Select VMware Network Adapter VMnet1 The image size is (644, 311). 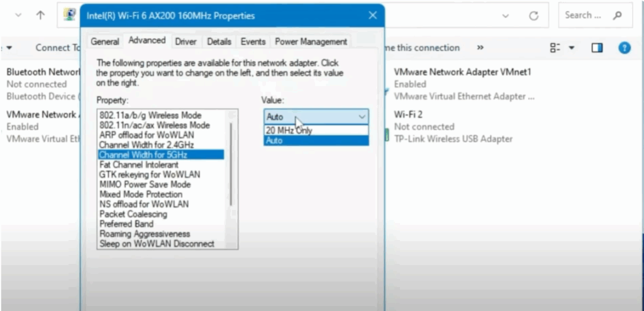pyautogui.click(x=465, y=84)
